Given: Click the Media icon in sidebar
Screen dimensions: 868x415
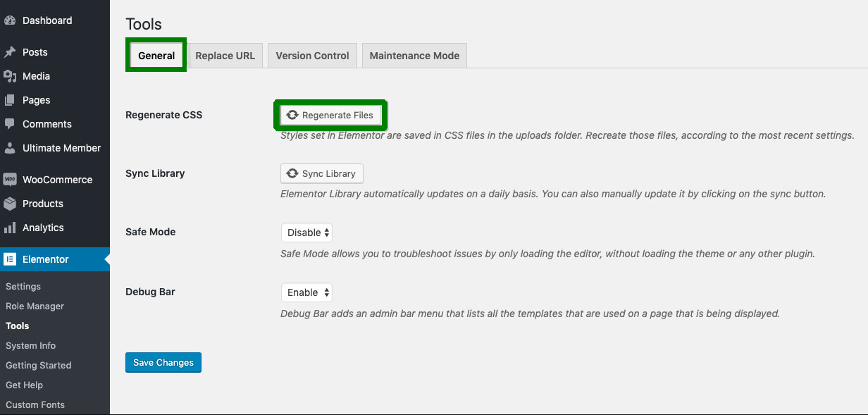Looking at the screenshot, I should tap(10, 76).
